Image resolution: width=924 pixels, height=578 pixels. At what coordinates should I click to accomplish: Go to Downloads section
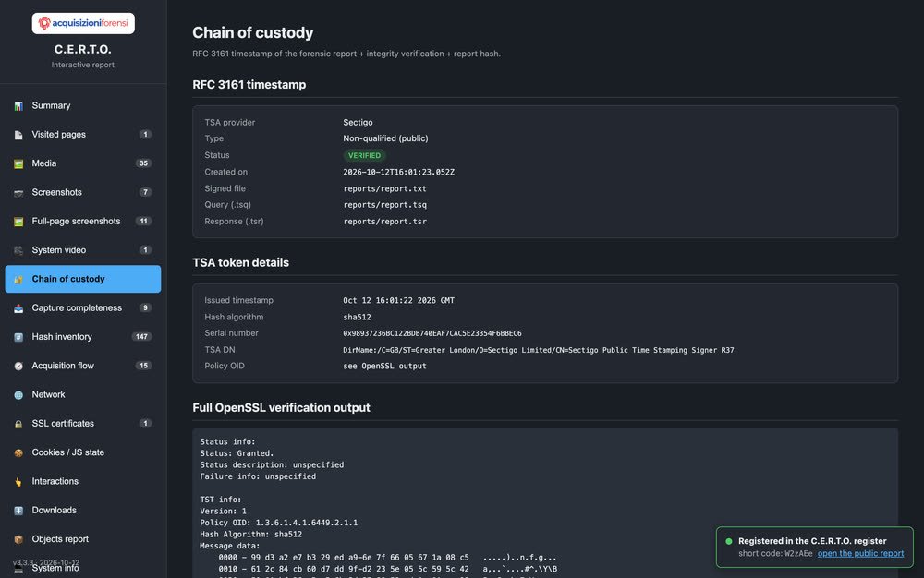click(x=83, y=510)
